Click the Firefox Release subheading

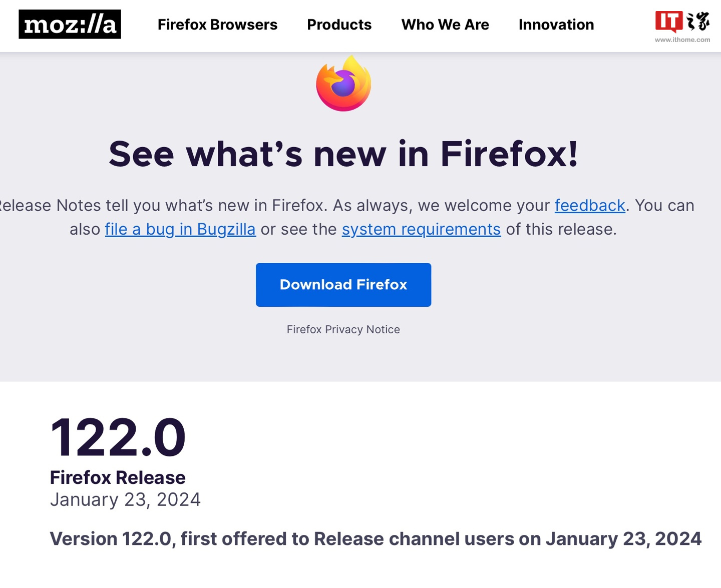click(118, 477)
